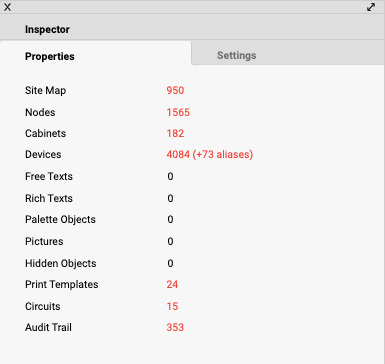Select the Cabinets property label
The height and width of the screenshot is (364, 385).
tap(45, 133)
